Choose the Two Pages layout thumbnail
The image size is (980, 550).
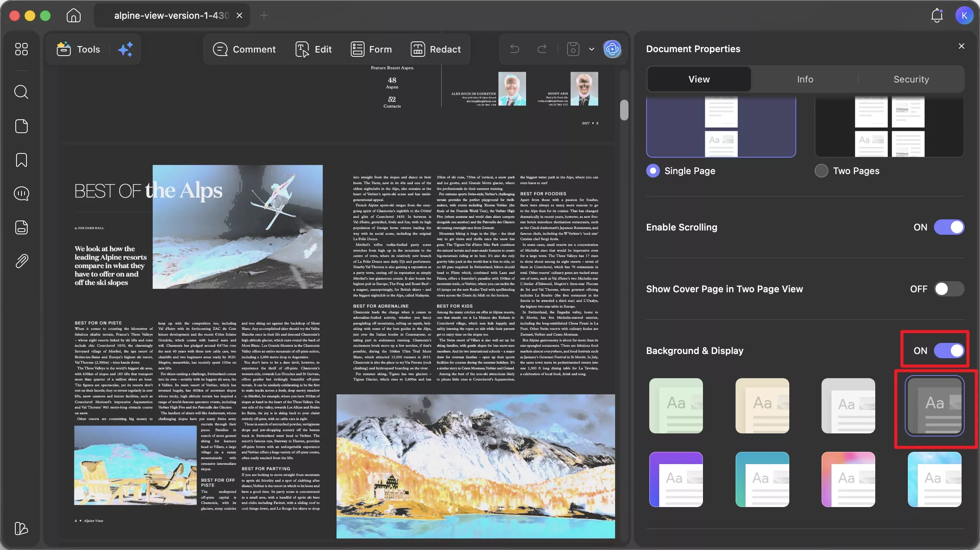click(x=889, y=126)
